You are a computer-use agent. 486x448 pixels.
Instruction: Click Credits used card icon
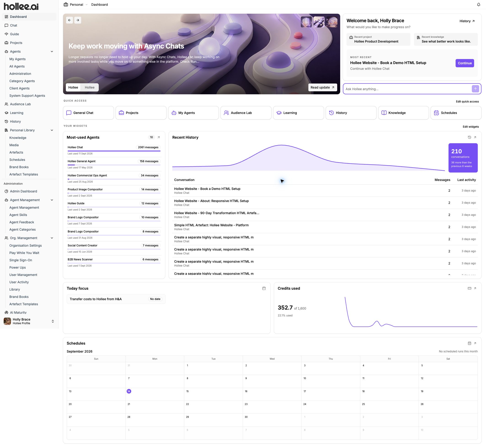469,289
